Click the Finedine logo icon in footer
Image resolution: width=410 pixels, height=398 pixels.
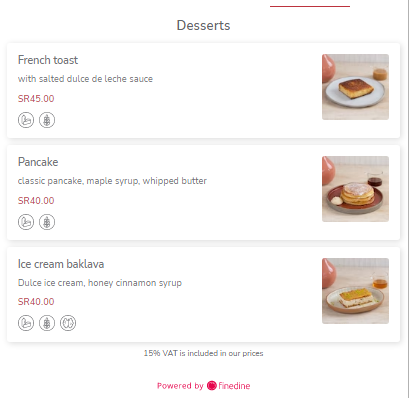212,386
